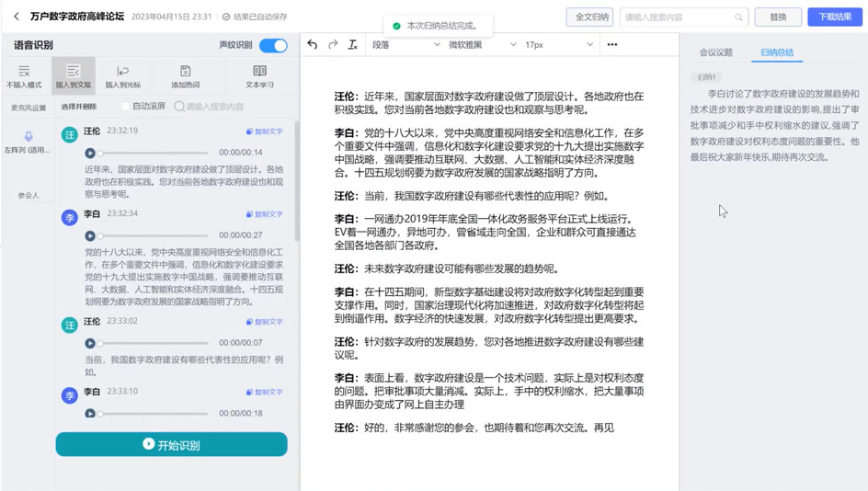Screen dimensions: 868x491
Task: Play 汪伦's 23:32:19 audio clip
Action: (x=90, y=153)
